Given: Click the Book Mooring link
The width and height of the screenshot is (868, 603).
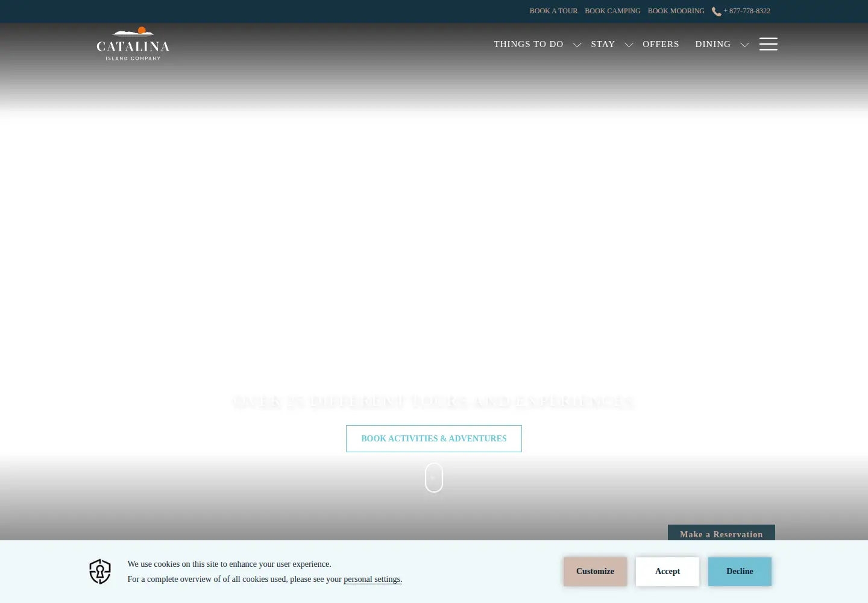Looking at the screenshot, I should pyautogui.click(x=676, y=11).
